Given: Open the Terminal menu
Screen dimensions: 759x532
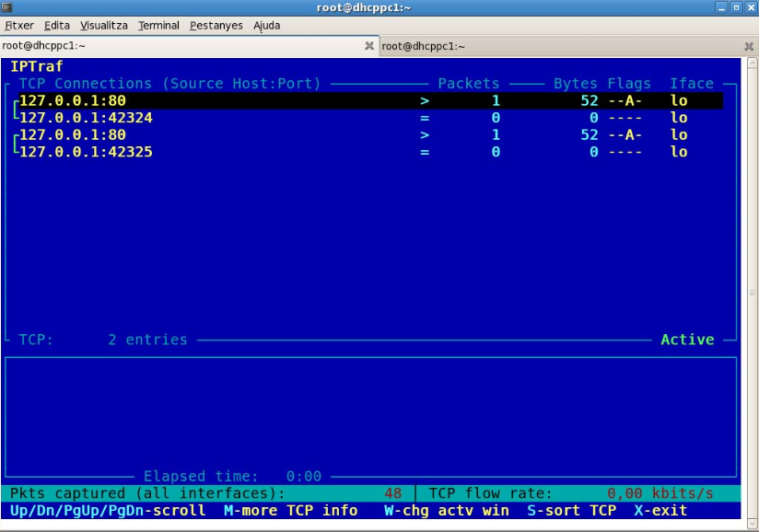Looking at the screenshot, I should pos(158,26).
